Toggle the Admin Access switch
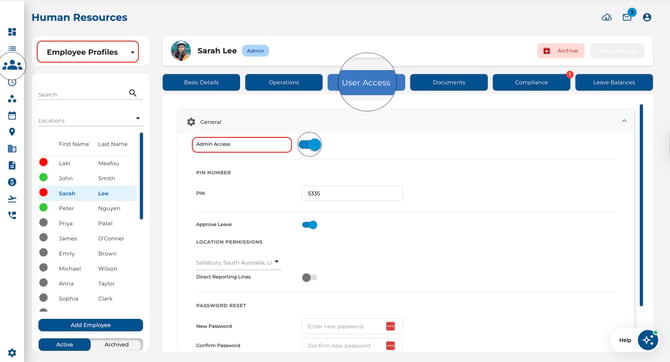This screenshot has width=670, height=362. pyautogui.click(x=310, y=145)
